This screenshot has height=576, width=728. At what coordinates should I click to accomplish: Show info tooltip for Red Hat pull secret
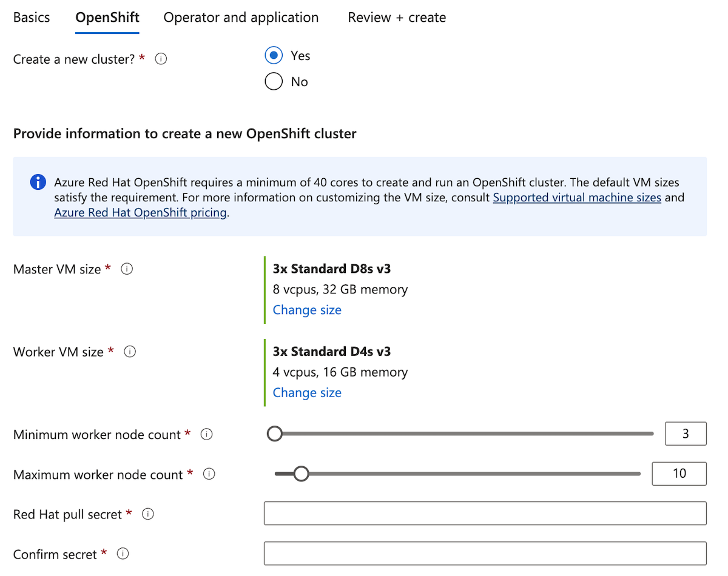click(x=147, y=514)
